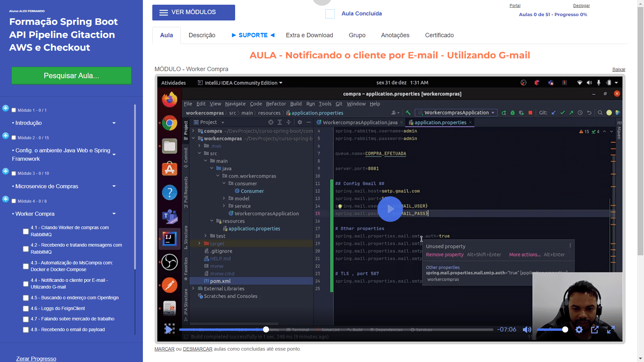Collapse the Worker Compra module arrow
Screen dimensions: 644x362
coord(114,214)
